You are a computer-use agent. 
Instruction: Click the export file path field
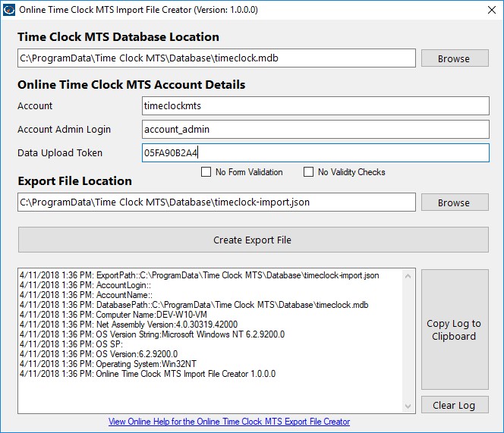coord(216,202)
